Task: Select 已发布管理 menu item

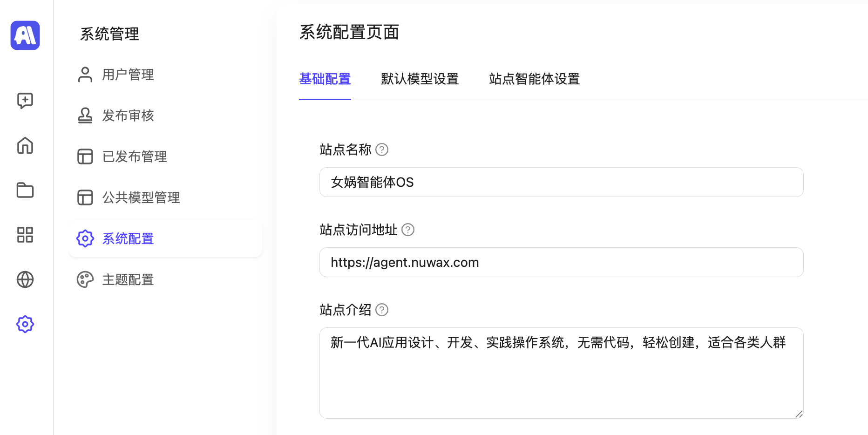Action: (134, 156)
